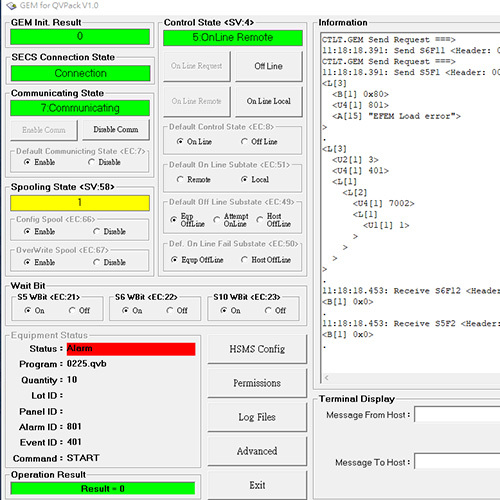Click the grayed Enable Comm button
This screenshot has height=500, width=500.
(x=44, y=130)
